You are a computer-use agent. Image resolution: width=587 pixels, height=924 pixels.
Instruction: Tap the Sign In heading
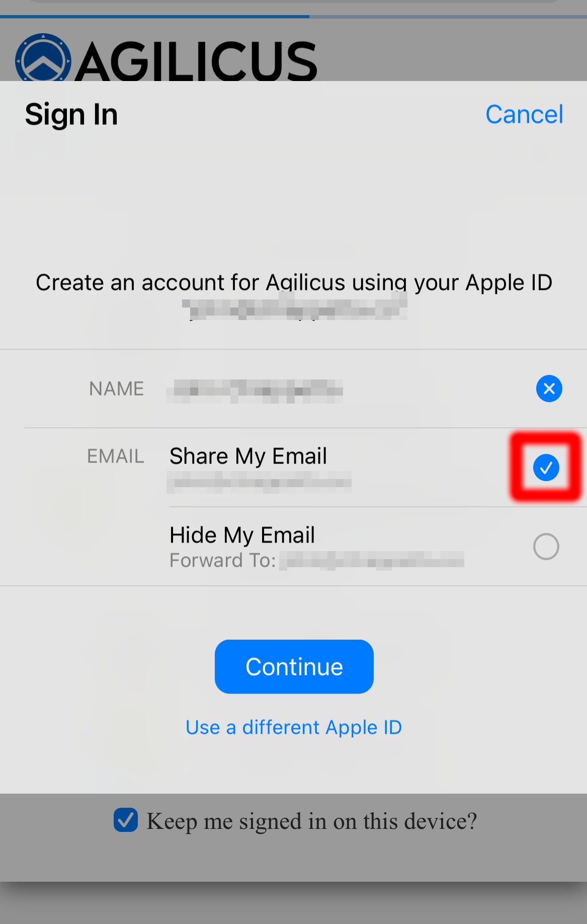pos(71,115)
